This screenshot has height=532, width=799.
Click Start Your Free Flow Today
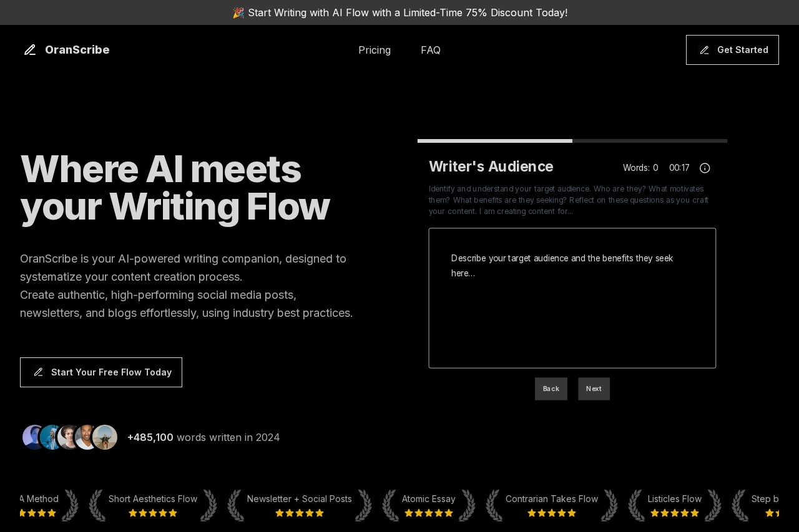pos(101,372)
